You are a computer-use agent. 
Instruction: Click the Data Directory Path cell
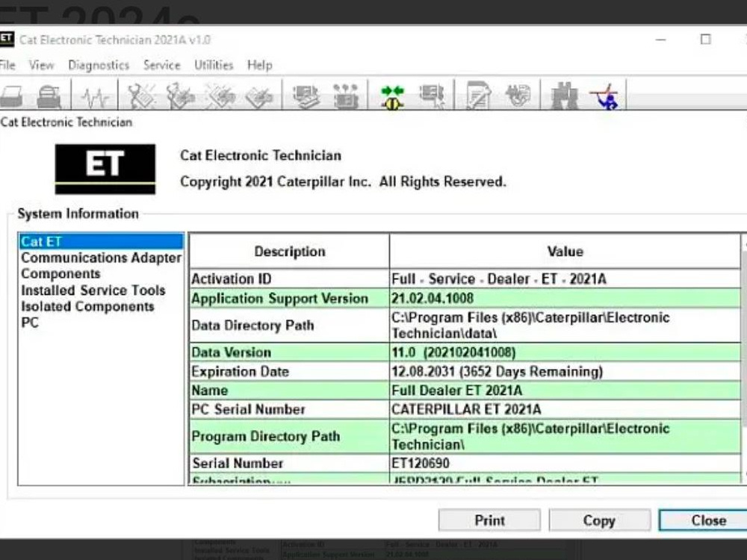(289, 326)
